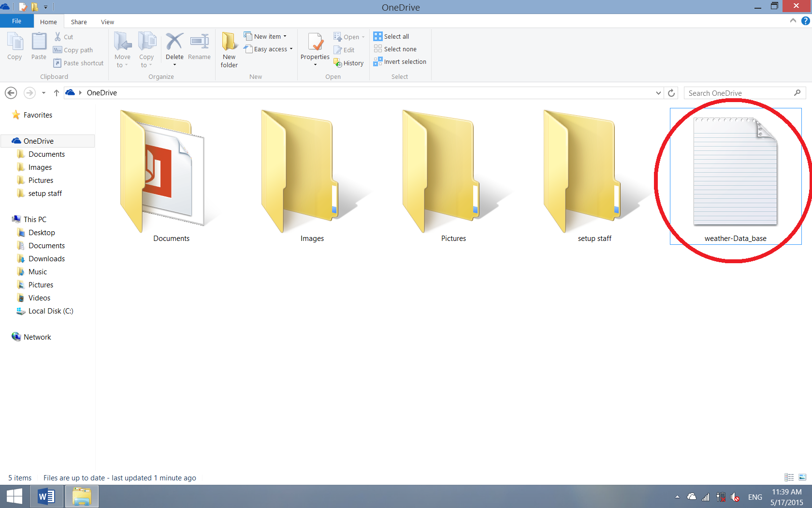This screenshot has height=508, width=812.
Task: Click the Search OneDrive field
Action: (x=744, y=93)
